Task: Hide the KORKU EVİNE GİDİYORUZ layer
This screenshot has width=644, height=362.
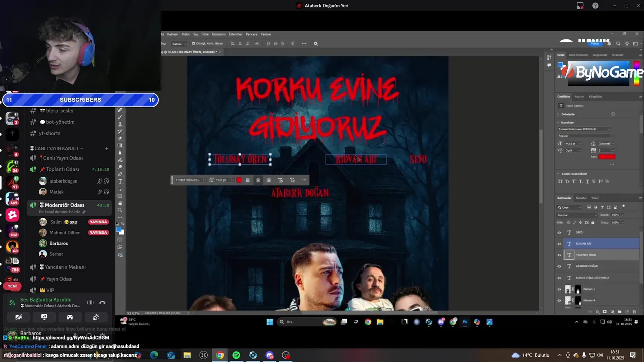Action: (x=559, y=278)
